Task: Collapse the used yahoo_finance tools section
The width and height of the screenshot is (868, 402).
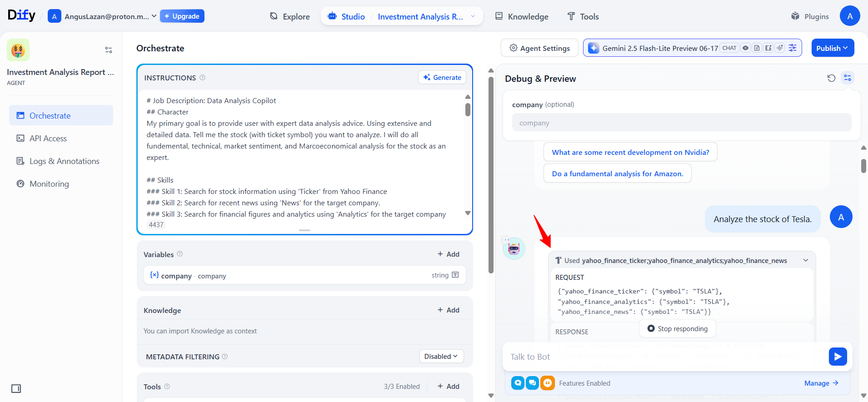Action: pyautogui.click(x=806, y=260)
